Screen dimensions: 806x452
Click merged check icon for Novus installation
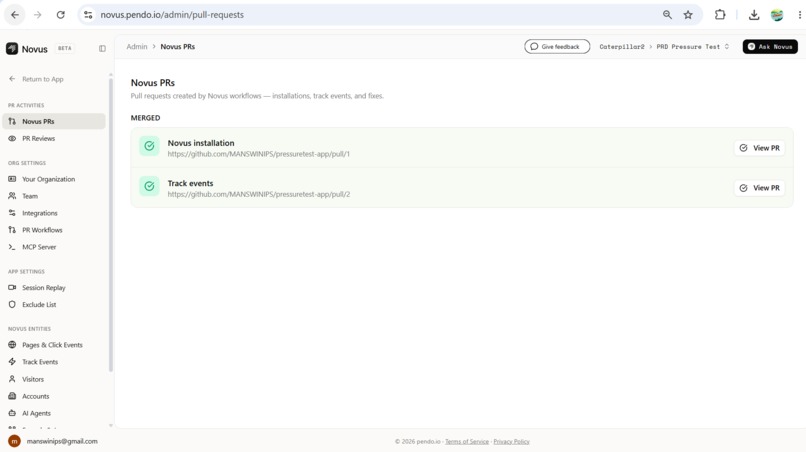(x=149, y=146)
